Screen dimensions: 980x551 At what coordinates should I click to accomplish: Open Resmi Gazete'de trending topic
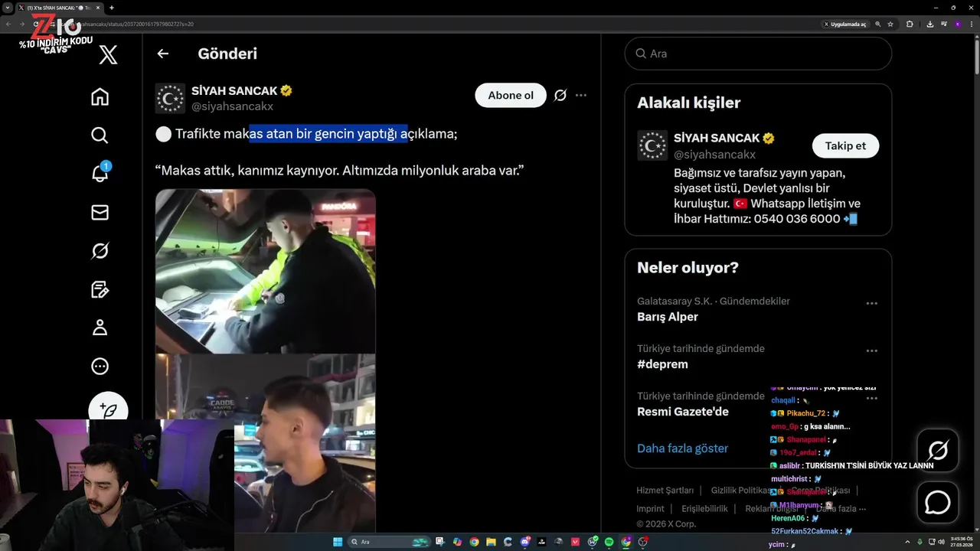[683, 412]
